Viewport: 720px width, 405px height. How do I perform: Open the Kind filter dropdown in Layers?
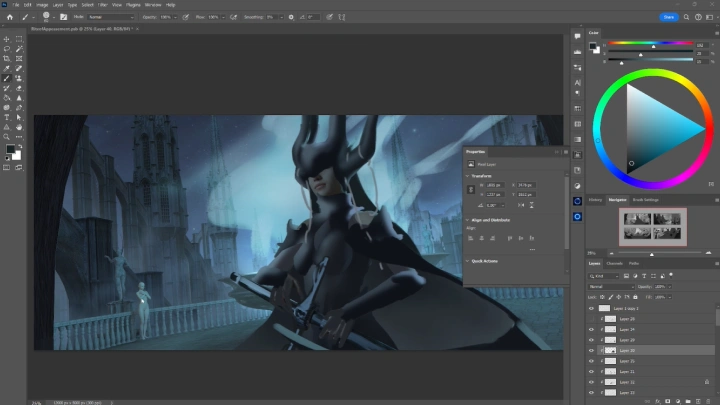pyautogui.click(x=604, y=276)
